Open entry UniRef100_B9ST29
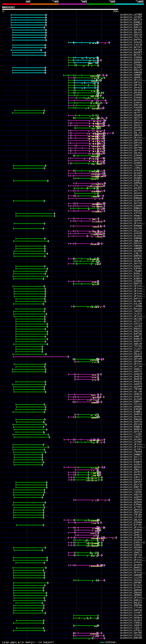The height and width of the screenshot is (644, 146). click(x=131, y=20)
